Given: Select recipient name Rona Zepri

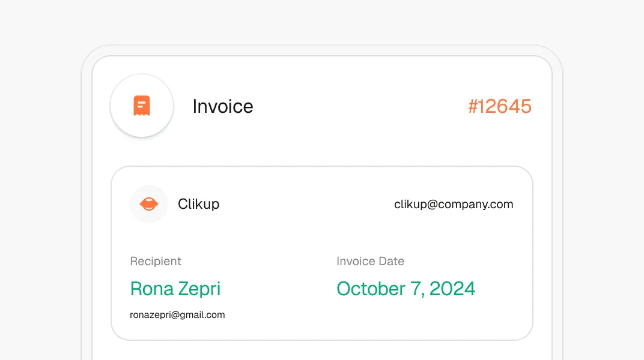Looking at the screenshot, I should pyautogui.click(x=175, y=289).
